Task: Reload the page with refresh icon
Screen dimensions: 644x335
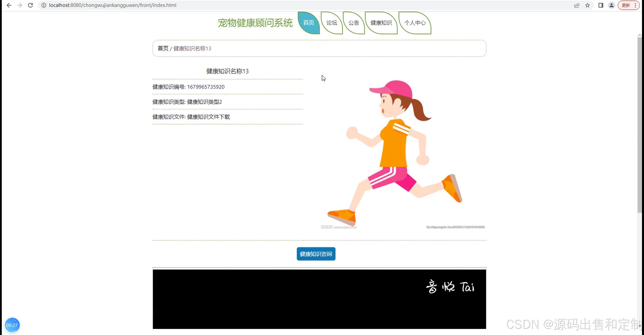Action: 30,5
